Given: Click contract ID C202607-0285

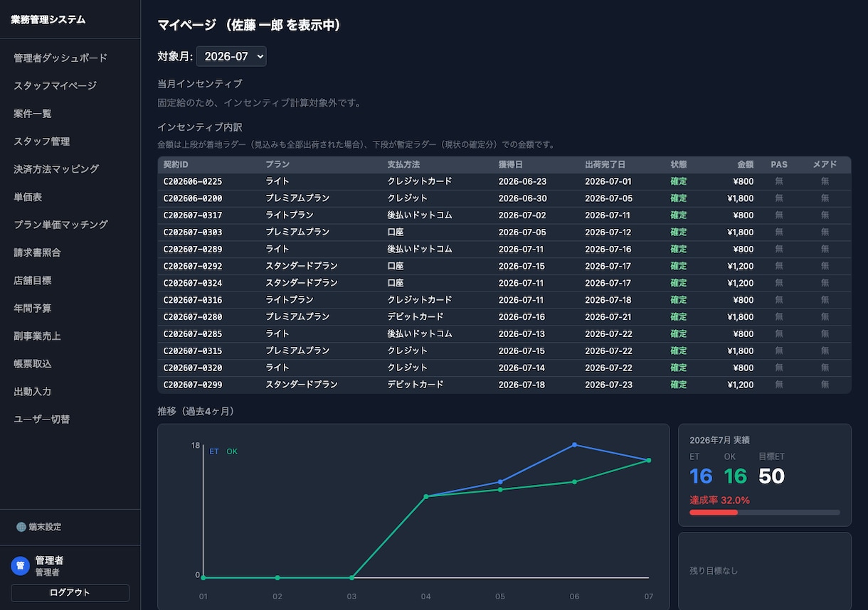Looking at the screenshot, I should click(193, 333).
